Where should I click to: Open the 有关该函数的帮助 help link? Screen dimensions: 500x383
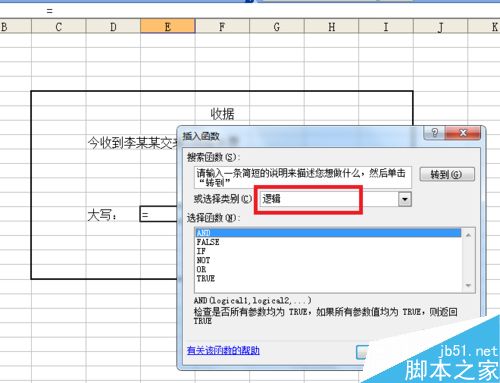click(x=223, y=350)
